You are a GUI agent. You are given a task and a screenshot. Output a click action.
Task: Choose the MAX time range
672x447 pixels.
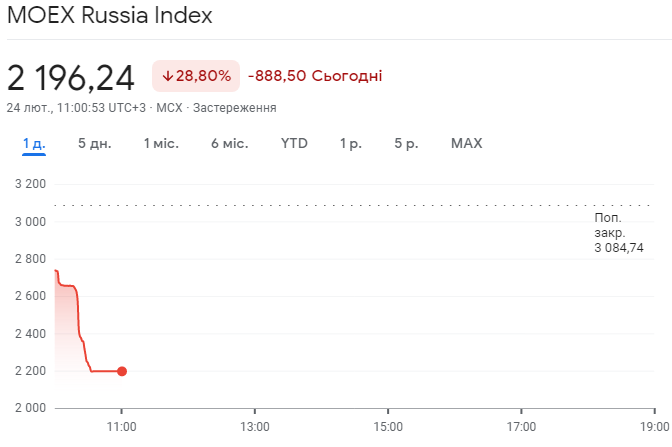[x=466, y=144]
